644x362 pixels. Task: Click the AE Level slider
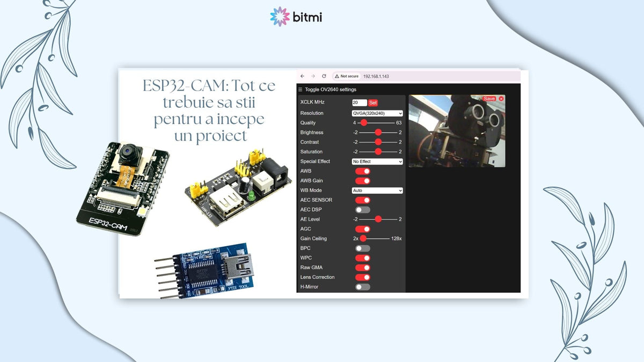pos(378,219)
